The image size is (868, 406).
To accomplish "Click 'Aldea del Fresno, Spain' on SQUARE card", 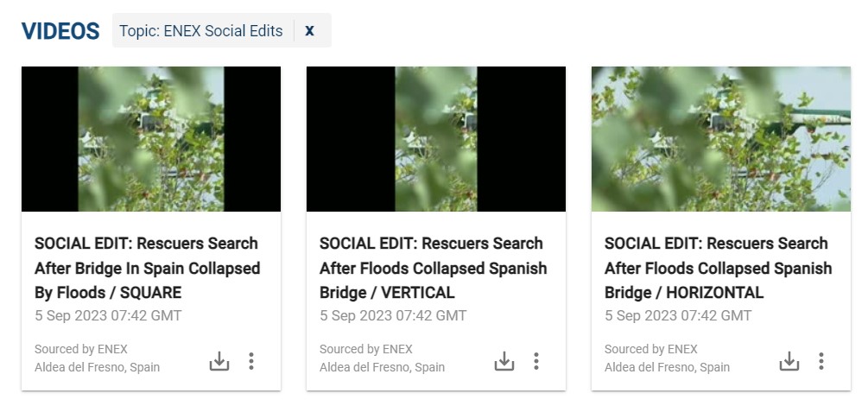I will pos(97,367).
